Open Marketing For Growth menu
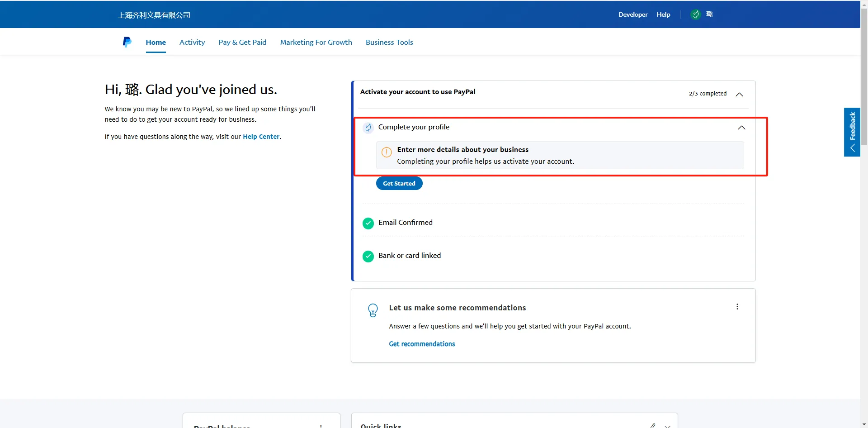This screenshot has height=428, width=868. [x=316, y=42]
